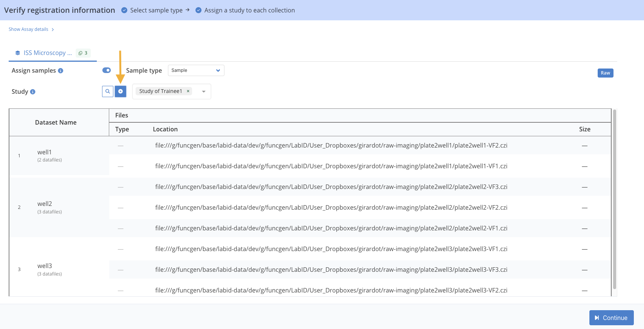Click the add new study plus icon
The height and width of the screenshot is (329, 644).
tap(121, 91)
